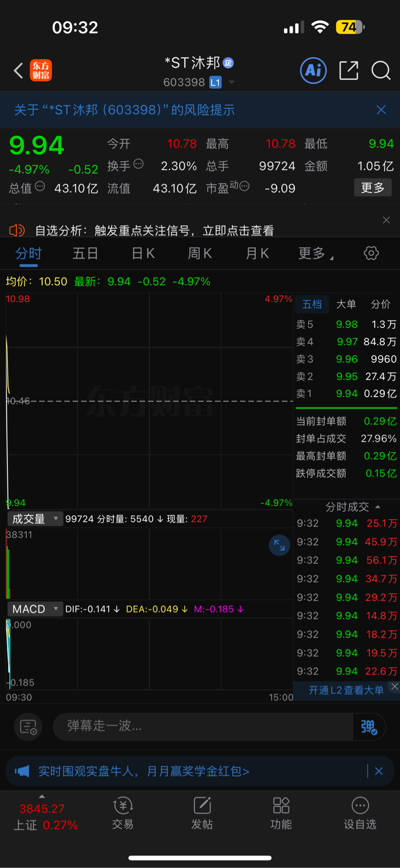Open the search magnifier icon
Viewport: 400px width, 868px height.
pyautogui.click(x=381, y=70)
